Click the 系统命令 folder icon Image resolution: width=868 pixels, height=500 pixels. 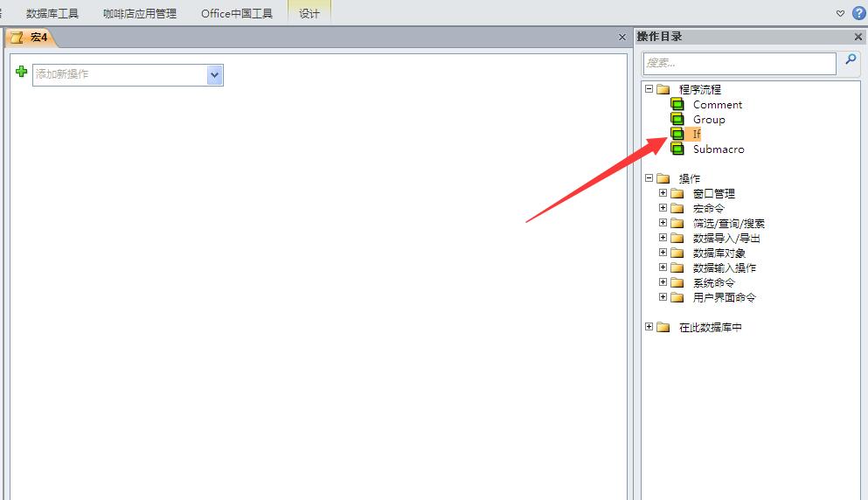click(677, 283)
